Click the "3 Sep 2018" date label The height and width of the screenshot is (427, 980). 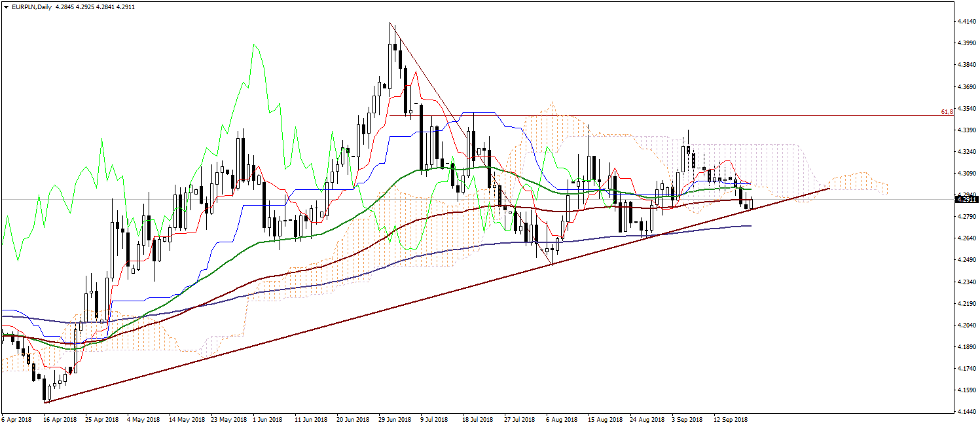tap(687, 419)
